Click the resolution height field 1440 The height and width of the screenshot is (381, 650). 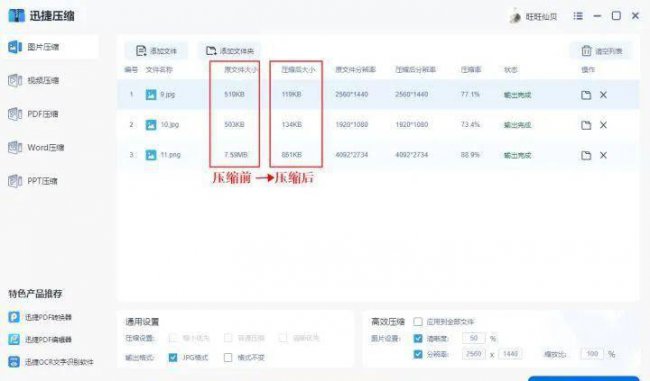pos(510,354)
